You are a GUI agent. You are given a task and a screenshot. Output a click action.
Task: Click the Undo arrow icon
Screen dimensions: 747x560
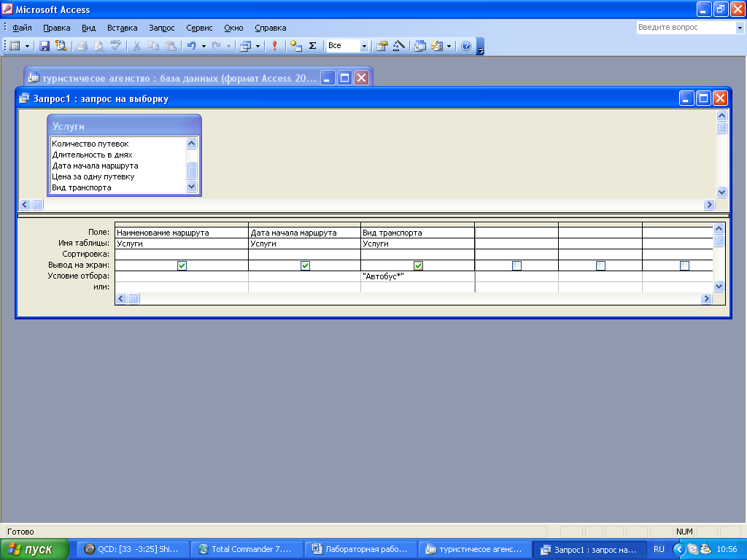192,46
